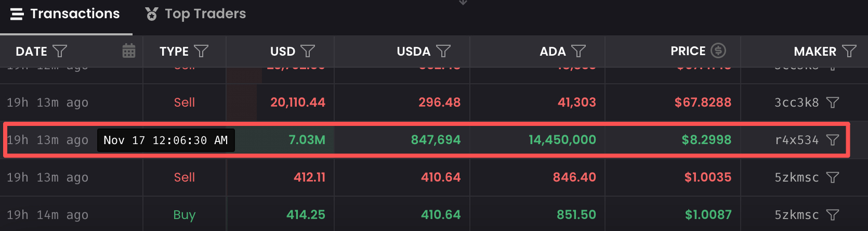Click the 19h 14m ago timestamp
This screenshot has width=868, height=231.
tap(47, 215)
